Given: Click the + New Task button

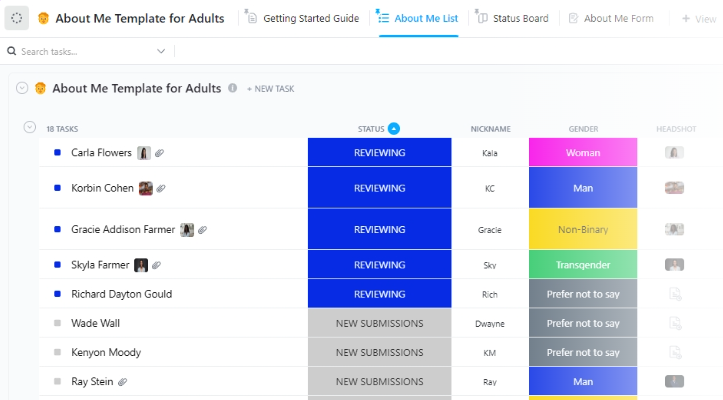Looking at the screenshot, I should click(271, 89).
